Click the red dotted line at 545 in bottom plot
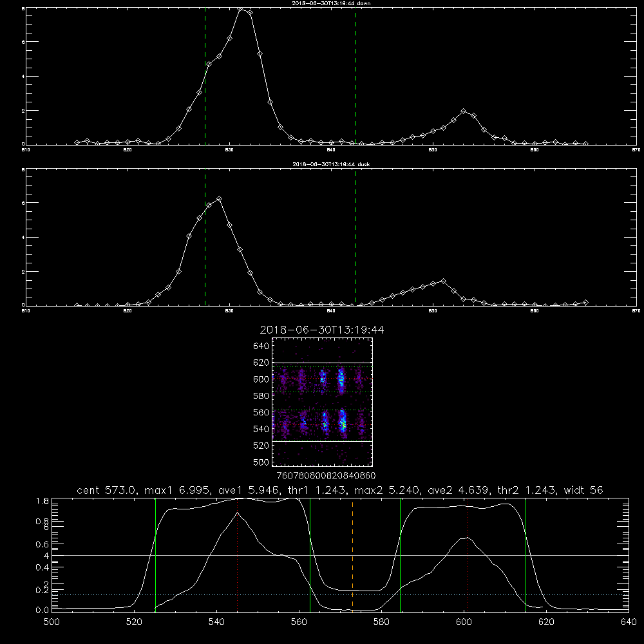The image size is (644, 644). tap(238, 554)
